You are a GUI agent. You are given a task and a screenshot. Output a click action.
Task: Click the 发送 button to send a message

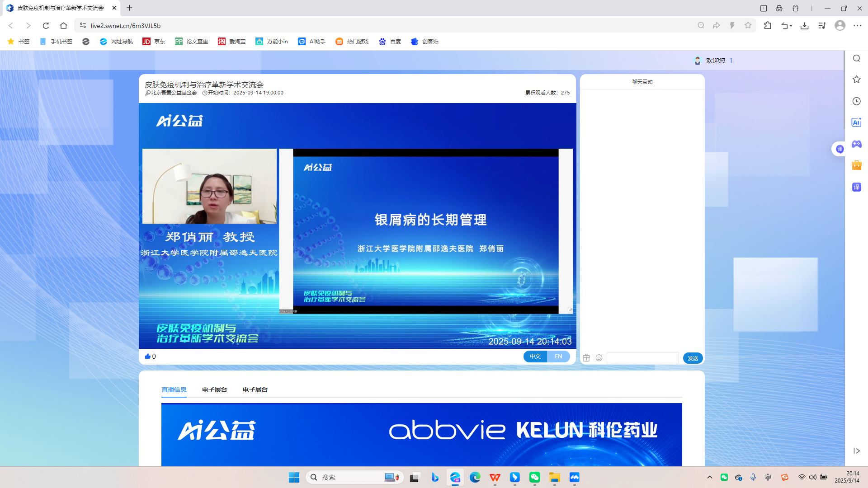tap(692, 358)
